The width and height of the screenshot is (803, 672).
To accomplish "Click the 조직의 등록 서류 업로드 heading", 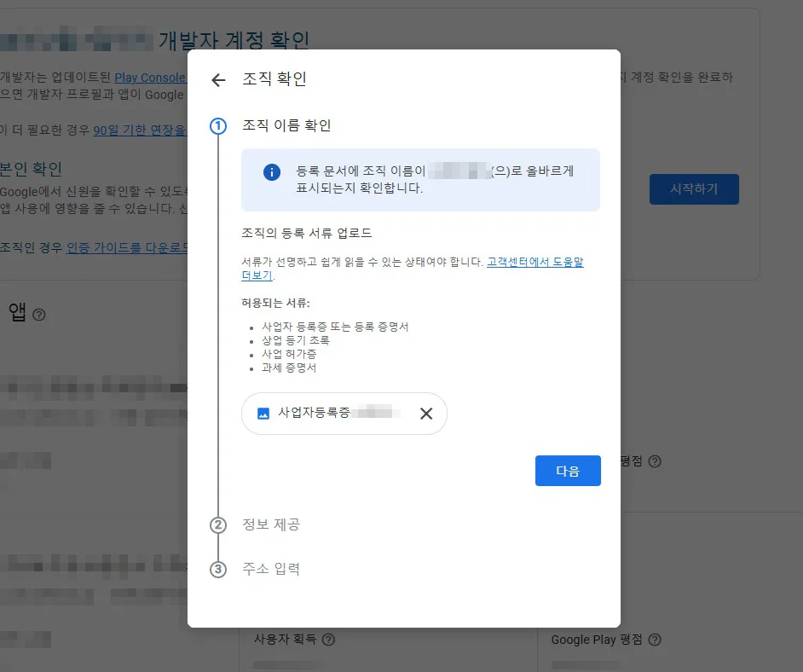I will click(x=307, y=233).
